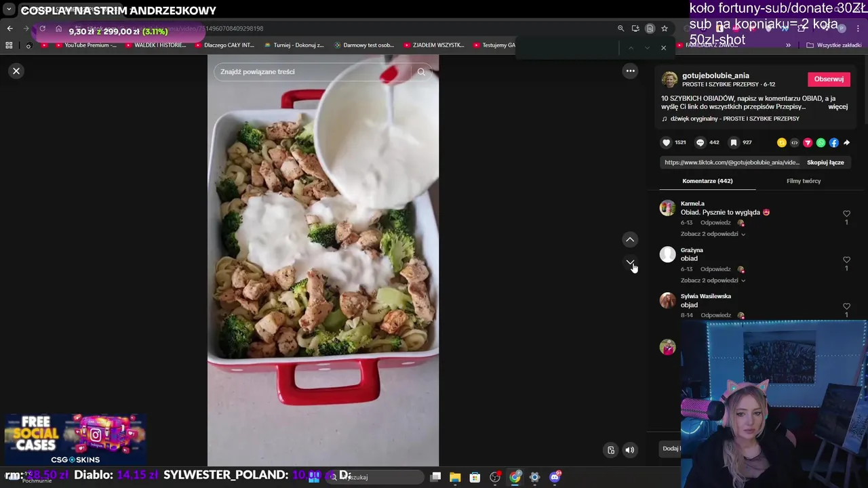Screen dimensions: 868x488
Task: Bookmark this page with the star
Action: point(665,28)
